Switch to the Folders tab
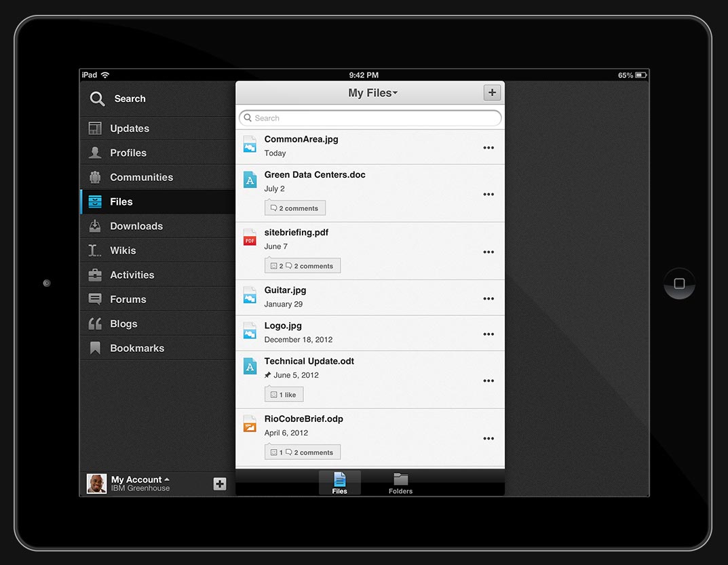The image size is (728, 565). (x=400, y=483)
